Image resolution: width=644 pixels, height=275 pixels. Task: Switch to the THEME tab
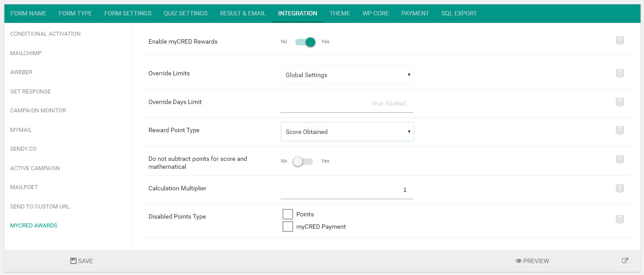click(x=339, y=13)
